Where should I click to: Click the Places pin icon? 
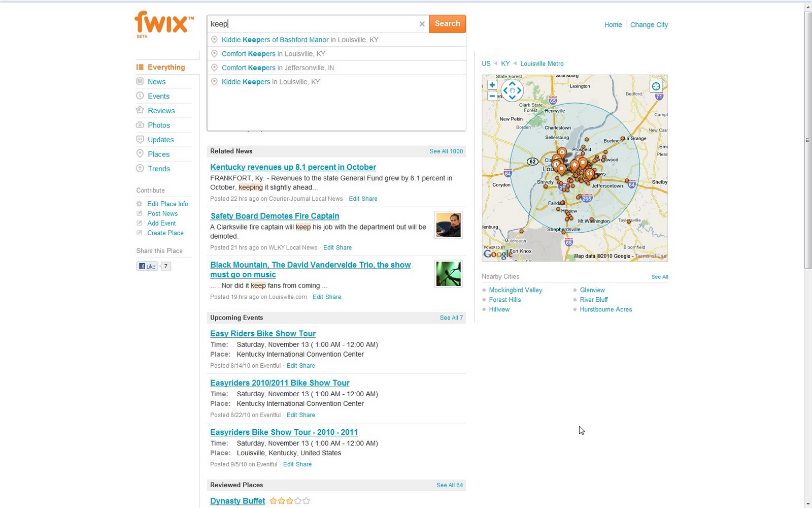[140, 154]
